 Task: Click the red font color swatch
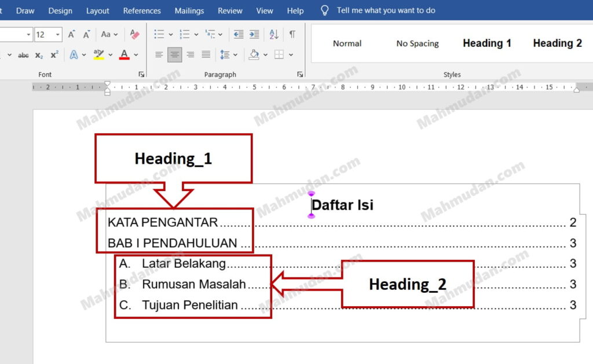124,55
